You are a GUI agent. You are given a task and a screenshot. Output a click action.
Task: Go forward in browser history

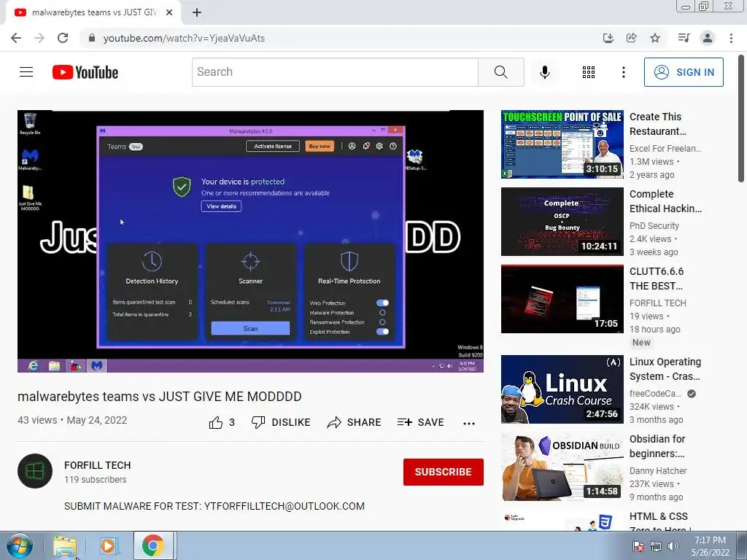(x=39, y=38)
